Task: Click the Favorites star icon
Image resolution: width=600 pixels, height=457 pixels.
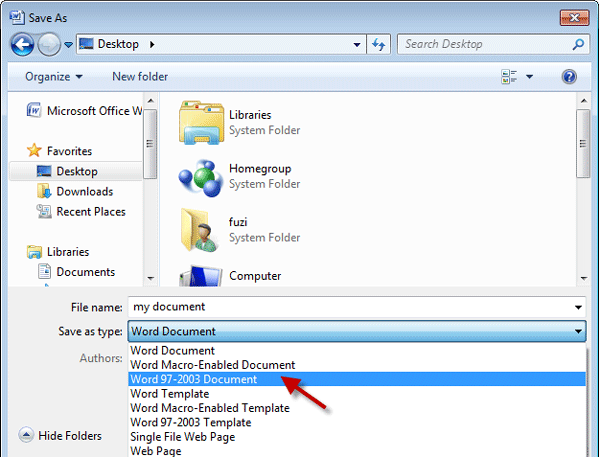Action: click(34, 150)
